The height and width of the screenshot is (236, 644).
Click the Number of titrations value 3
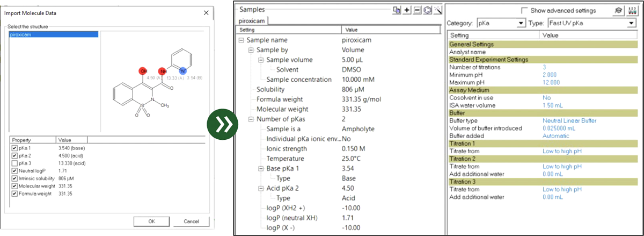coord(544,67)
